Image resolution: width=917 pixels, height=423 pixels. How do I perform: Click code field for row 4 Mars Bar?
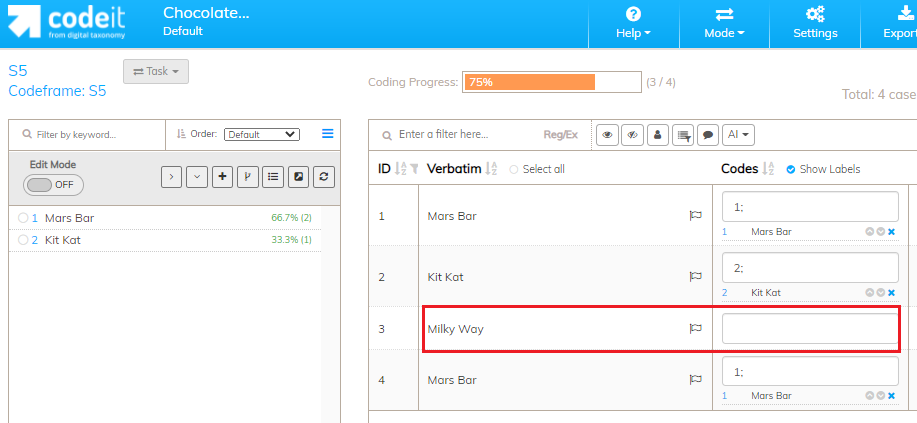pyautogui.click(x=810, y=371)
